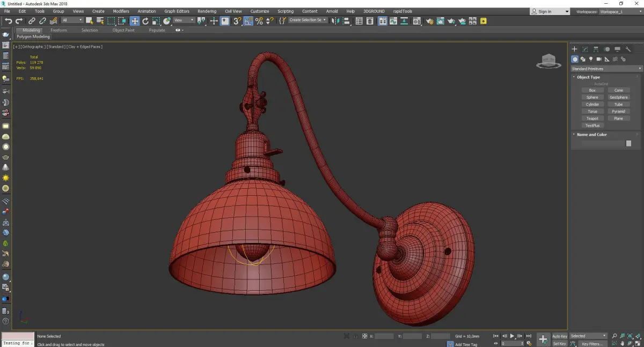Viewport: 644px width, 347px height.
Task: Select the Select and Link chain icon
Action: pos(33,21)
